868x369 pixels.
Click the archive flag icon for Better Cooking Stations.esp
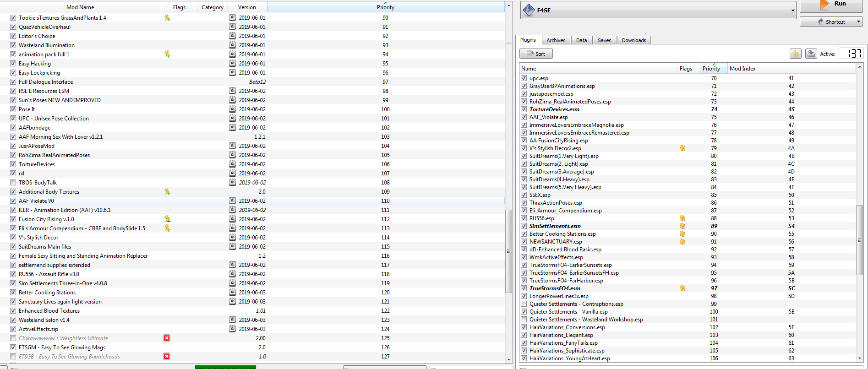682,234
